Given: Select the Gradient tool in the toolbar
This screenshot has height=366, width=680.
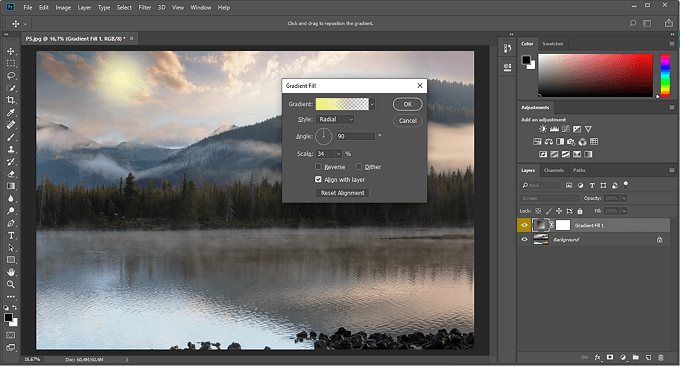Looking at the screenshot, I should (x=11, y=186).
